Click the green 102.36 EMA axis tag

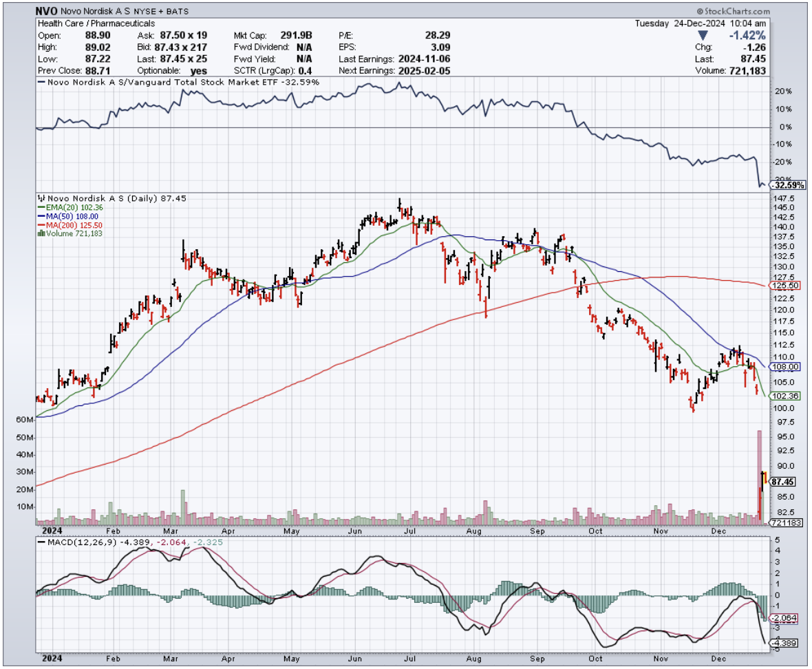[x=784, y=396]
